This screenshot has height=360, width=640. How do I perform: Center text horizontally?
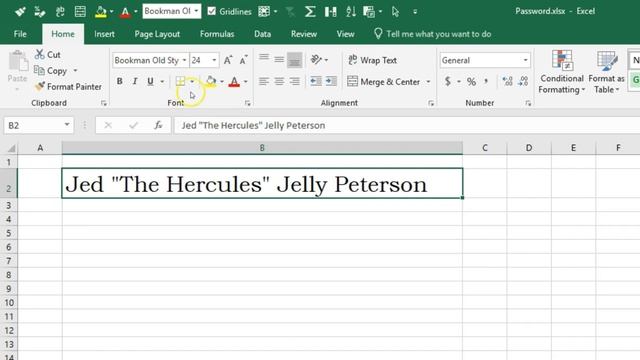tap(279, 81)
